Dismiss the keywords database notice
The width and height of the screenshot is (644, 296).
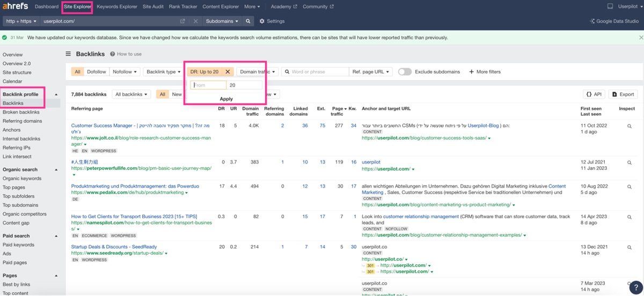coord(641,38)
